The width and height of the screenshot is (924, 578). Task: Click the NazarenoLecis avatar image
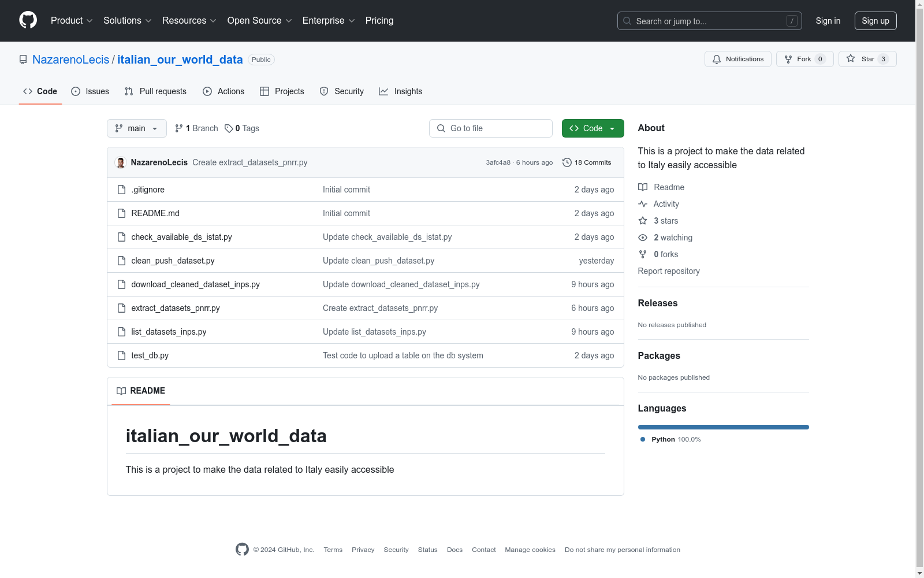121,162
